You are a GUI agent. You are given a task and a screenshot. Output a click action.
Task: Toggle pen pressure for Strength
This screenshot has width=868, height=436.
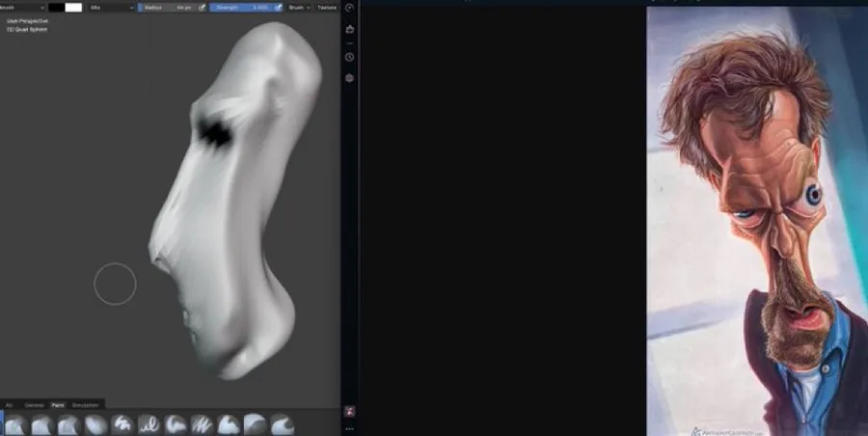point(278,8)
